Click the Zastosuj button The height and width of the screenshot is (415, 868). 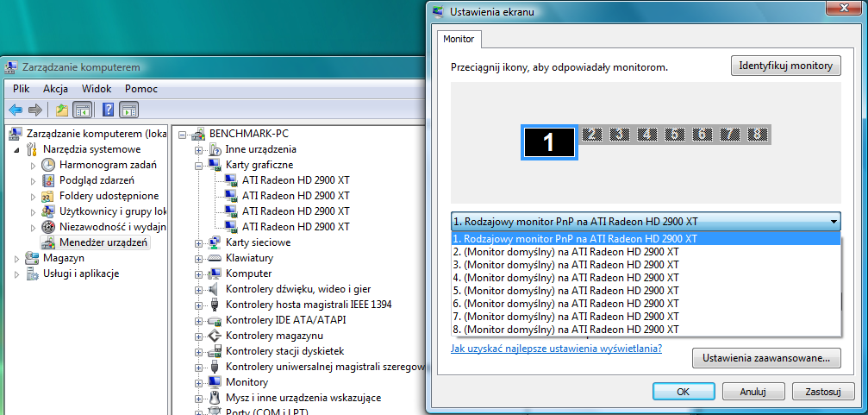pos(823,391)
